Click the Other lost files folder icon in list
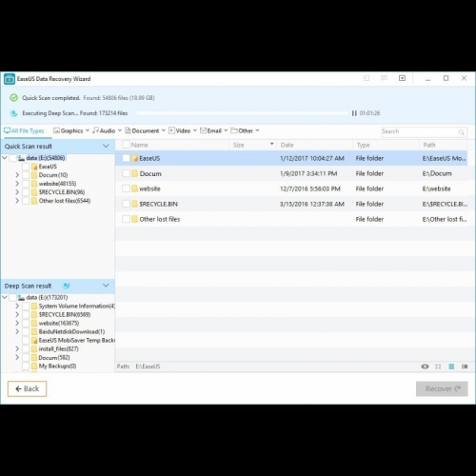476x476 pixels. point(134,219)
